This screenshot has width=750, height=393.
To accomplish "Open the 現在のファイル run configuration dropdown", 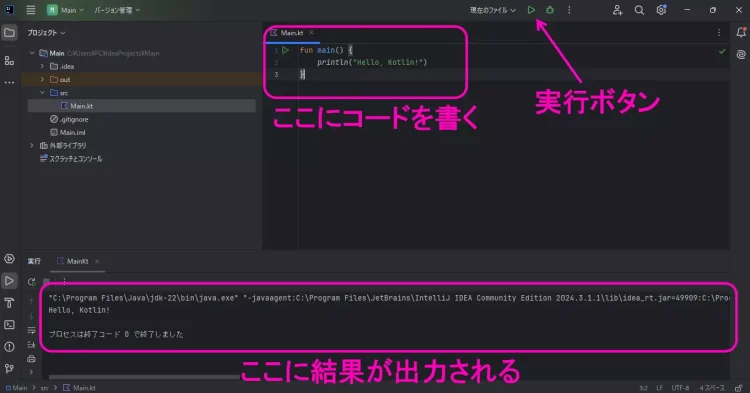I will [x=493, y=10].
